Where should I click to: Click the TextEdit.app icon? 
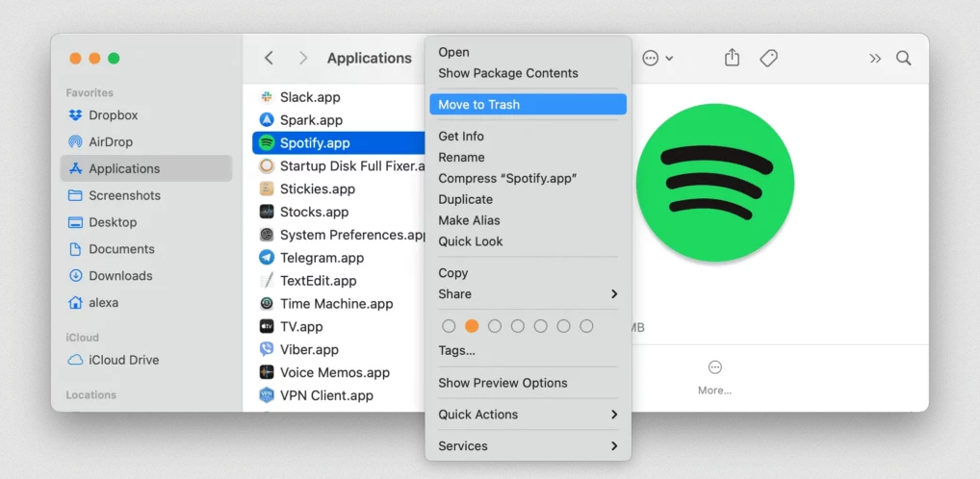(x=267, y=281)
